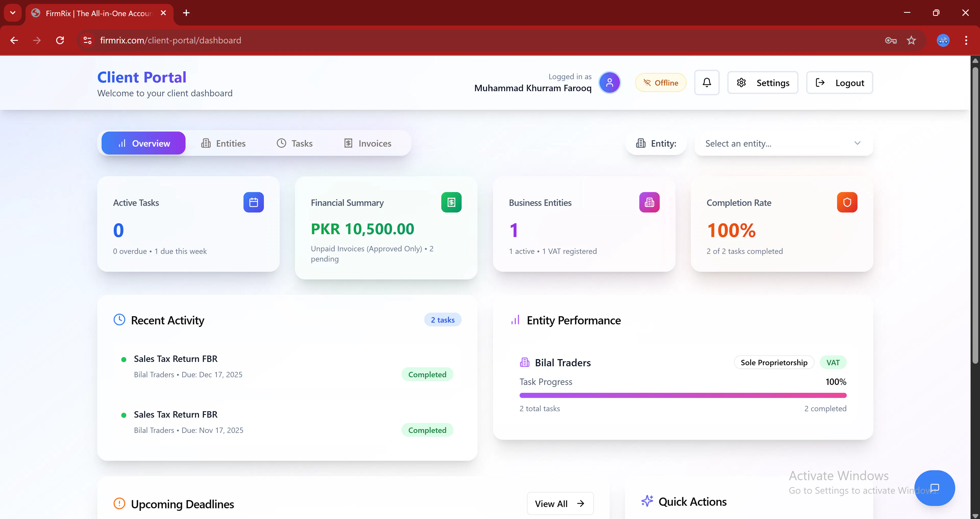Click the Business Entities purple building icon
Viewport: 980px width, 519px height.
pos(649,202)
